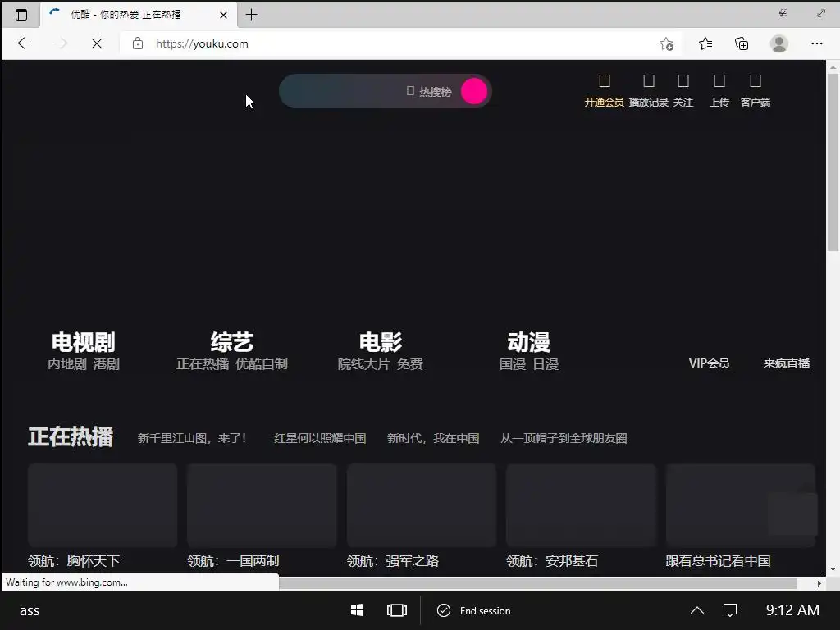Image resolution: width=840 pixels, height=630 pixels.
Task: Open 红星何以照耀中国 topic
Action: pyautogui.click(x=320, y=438)
